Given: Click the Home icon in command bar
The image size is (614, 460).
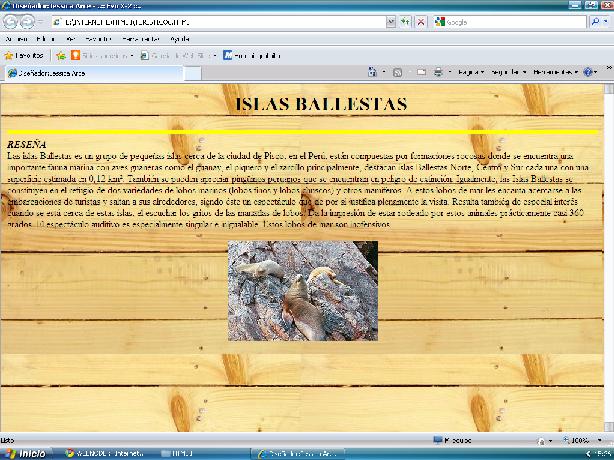Looking at the screenshot, I should click(x=373, y=72).
